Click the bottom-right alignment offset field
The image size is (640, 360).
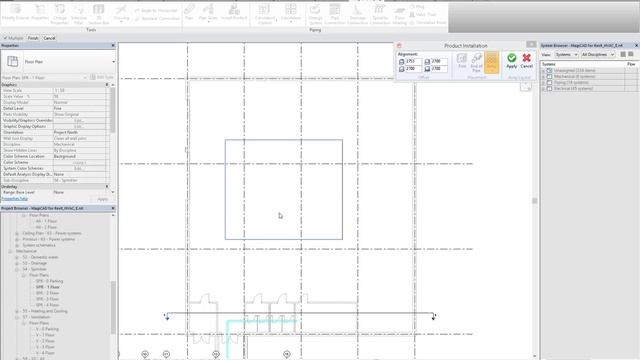tap(439, 69)
